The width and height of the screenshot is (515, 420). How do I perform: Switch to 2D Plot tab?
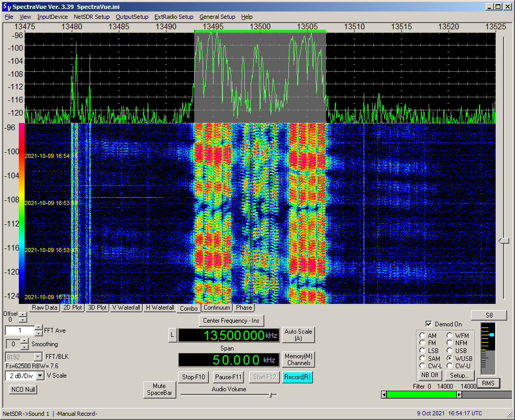click(x=73, y=308)
